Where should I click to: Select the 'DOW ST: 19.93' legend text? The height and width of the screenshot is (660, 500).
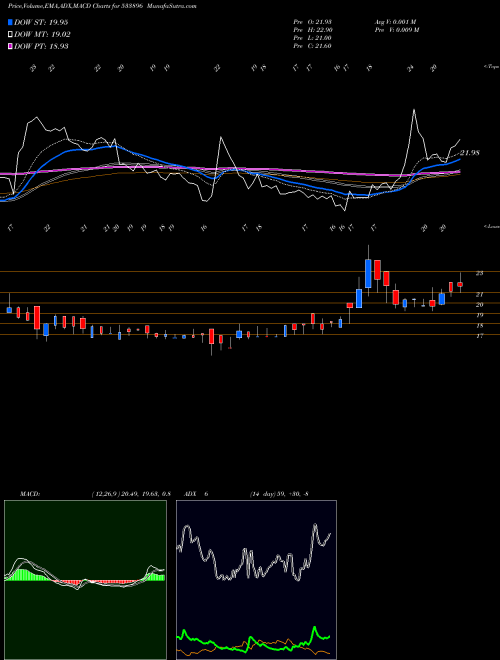(x=41, y=22)
